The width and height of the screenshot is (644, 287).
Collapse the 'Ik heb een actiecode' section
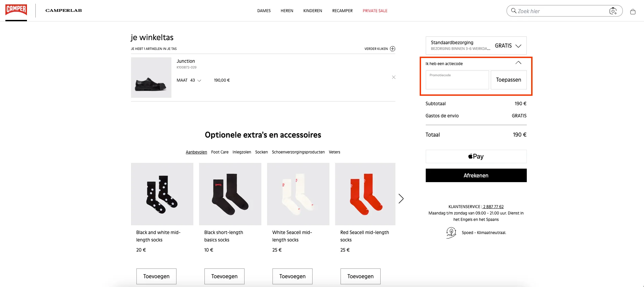[518, 63]
